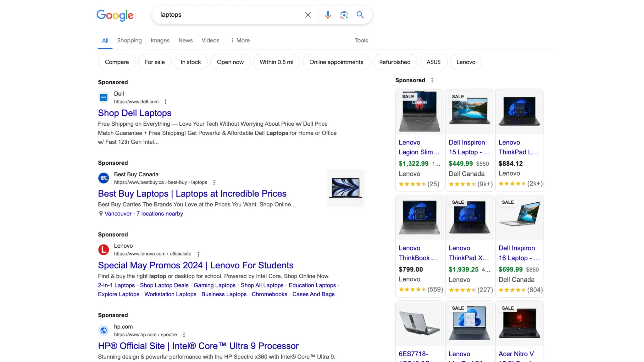Click the Gaming Laptops sitelink
Viewport: 644px width, 362px height.
coord(214,285)
